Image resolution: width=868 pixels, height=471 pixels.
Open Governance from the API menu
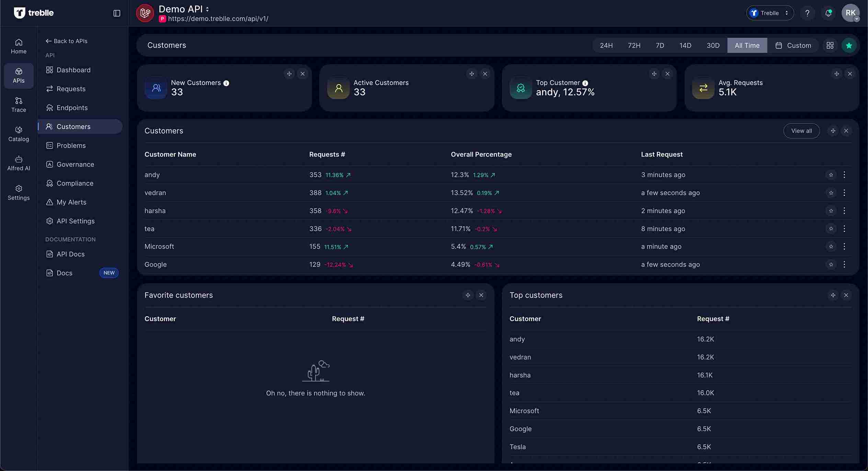pos(75,164)
